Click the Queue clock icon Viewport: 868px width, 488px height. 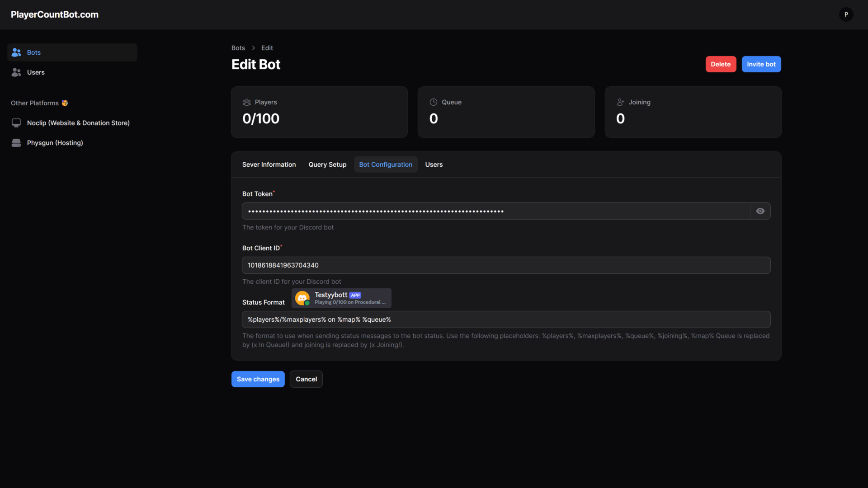point(434,102)
